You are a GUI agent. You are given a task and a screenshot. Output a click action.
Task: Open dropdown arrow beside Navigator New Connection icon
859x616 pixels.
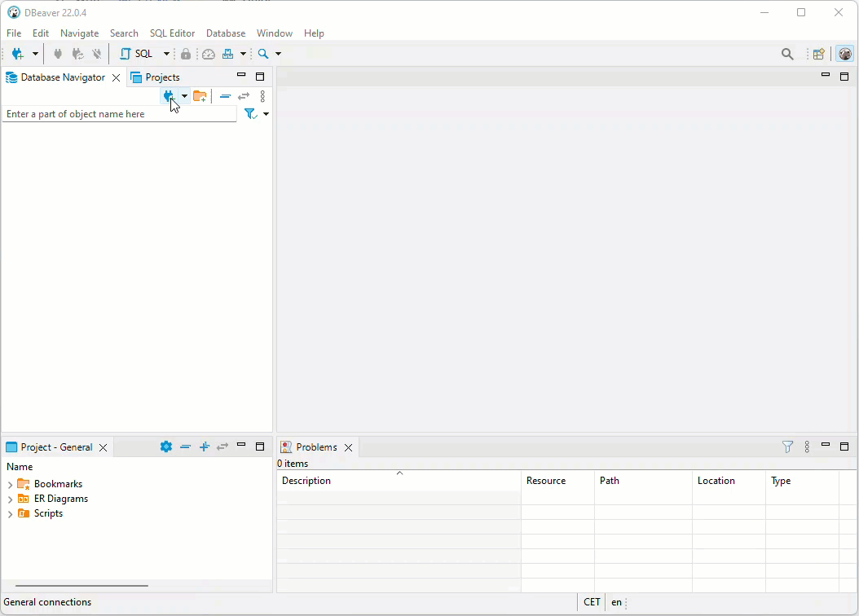tap(185, 96)
